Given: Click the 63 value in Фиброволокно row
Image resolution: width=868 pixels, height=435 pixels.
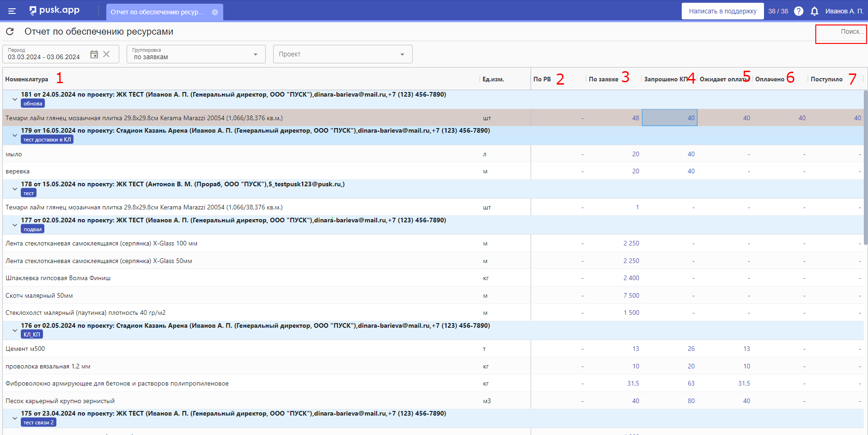Looking at the screenshot, I should [x=691, y=383].
